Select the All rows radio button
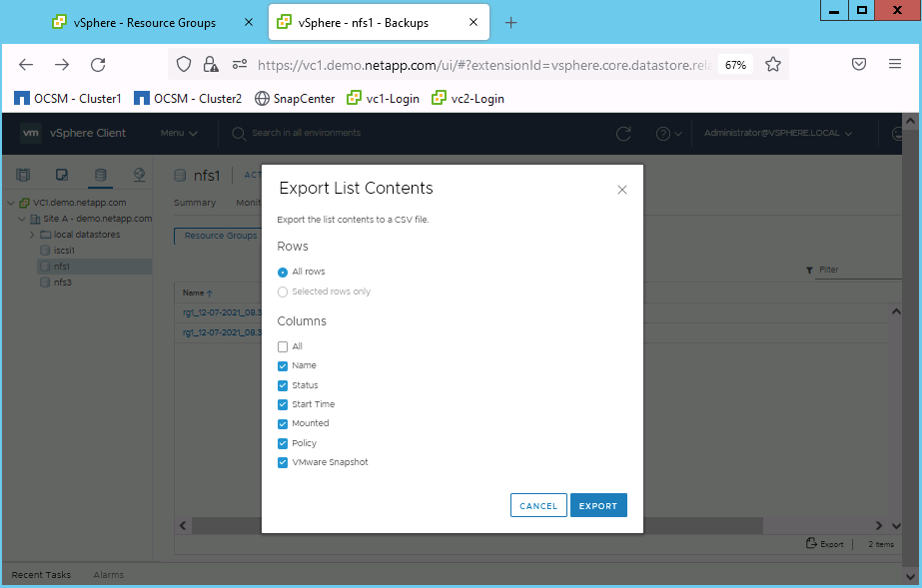 coord(283,272)
